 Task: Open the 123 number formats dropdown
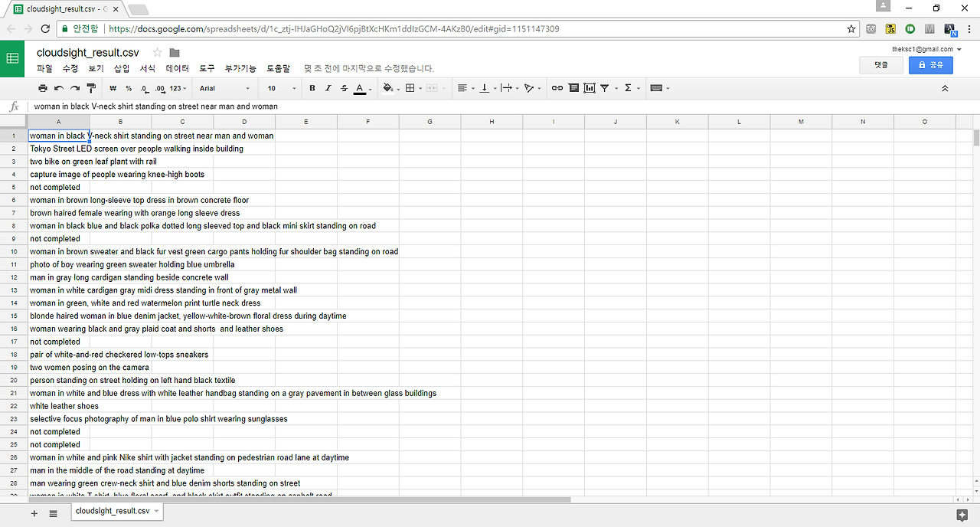point(178,89)
